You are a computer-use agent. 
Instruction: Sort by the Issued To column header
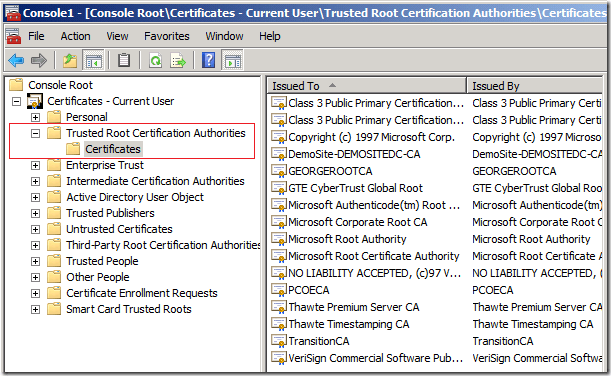367,86
